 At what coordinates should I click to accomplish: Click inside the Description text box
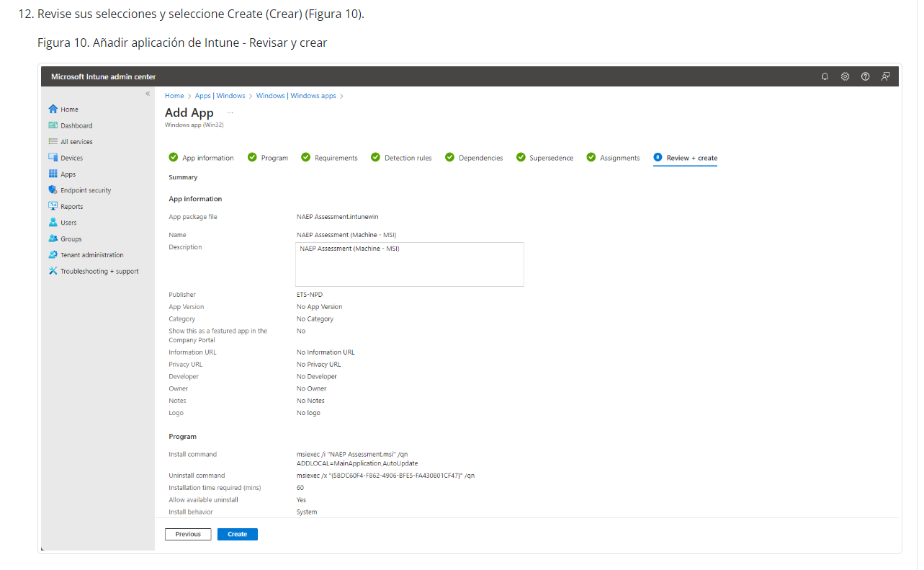coord(410,264)
